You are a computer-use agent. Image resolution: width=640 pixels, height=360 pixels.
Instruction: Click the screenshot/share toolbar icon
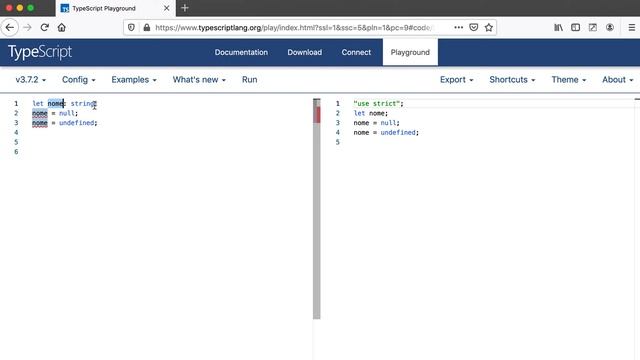coord(593,27)
